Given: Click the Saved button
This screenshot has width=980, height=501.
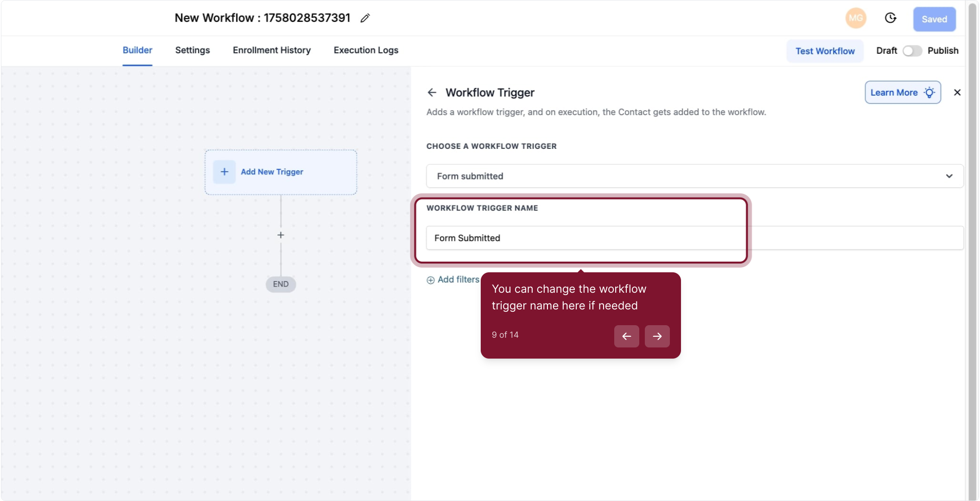Looking at the screenshot, I should tap(934, 19).
